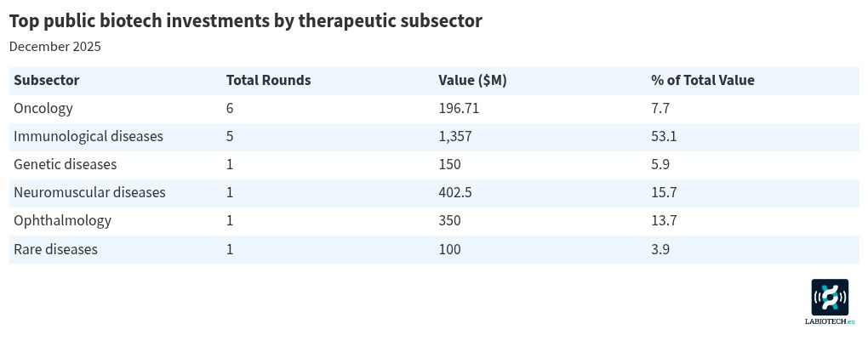The image size is (868, 341).
Task: Select the Ophthalmology row label
Action: coord(62,221)
